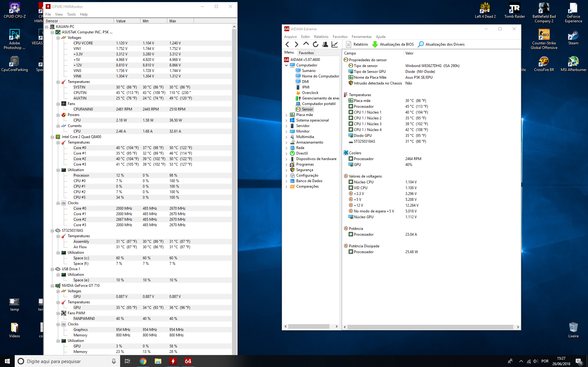588x367 pixels.
Task: Click AIDA64 forward navigation arrow
Action: tap(296, 44)
